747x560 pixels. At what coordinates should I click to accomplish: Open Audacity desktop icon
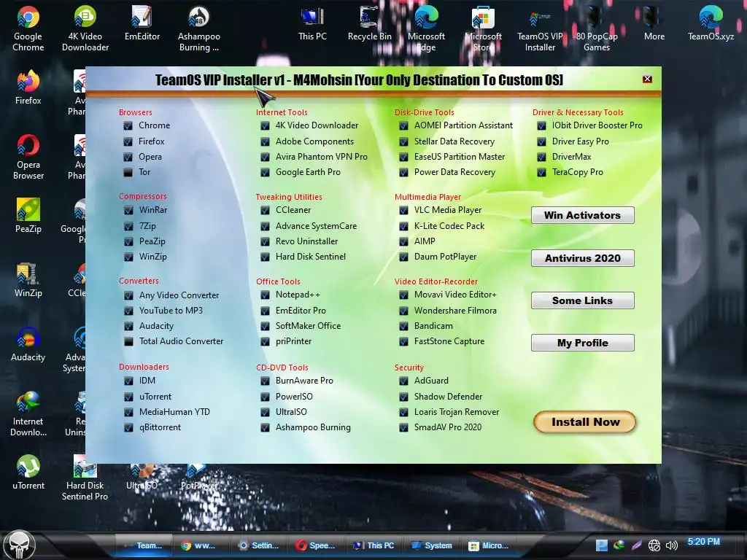tap(28, 344)
